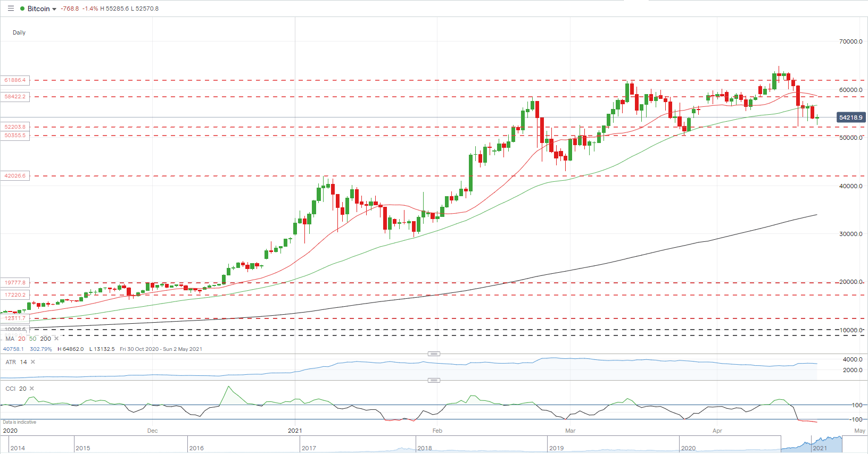This screenshot has width=868, height=454.
Task: Grab the resize handle above CCI panel
Action: pos(434,380)
